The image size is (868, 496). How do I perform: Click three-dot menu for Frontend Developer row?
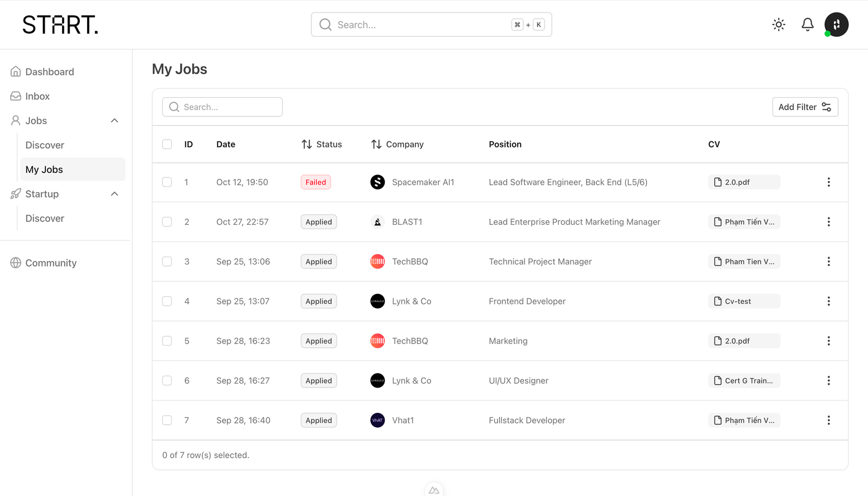tap(828, 302)
